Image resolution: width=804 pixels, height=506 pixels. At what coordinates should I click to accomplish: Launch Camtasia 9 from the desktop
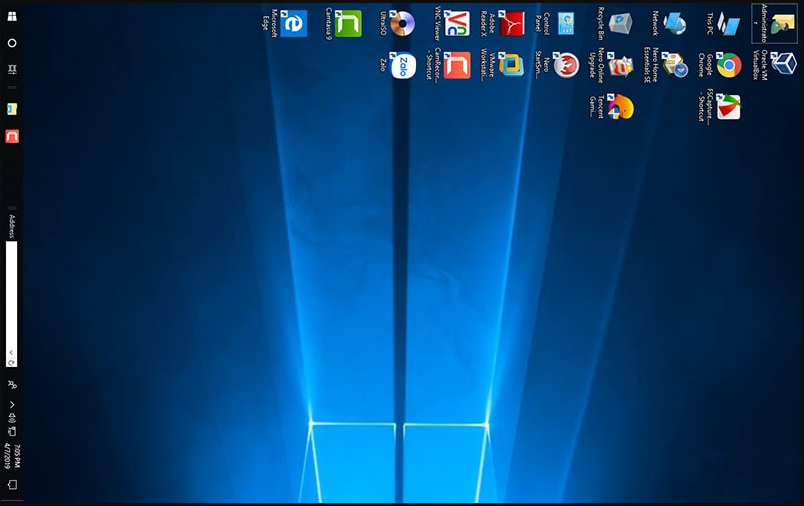(x=347, y=24)
